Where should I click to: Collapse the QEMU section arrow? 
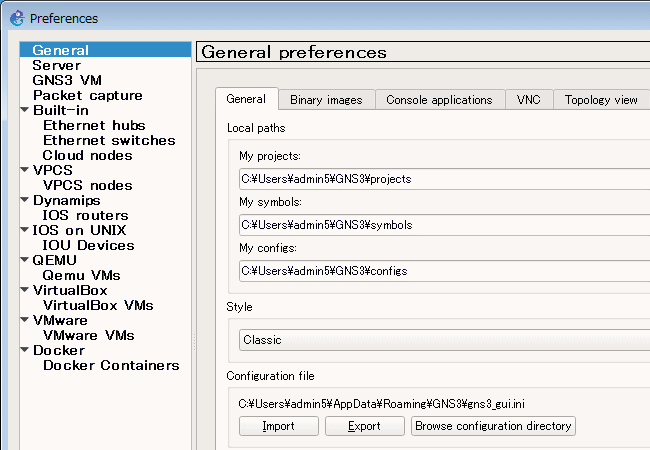point(25,260)
